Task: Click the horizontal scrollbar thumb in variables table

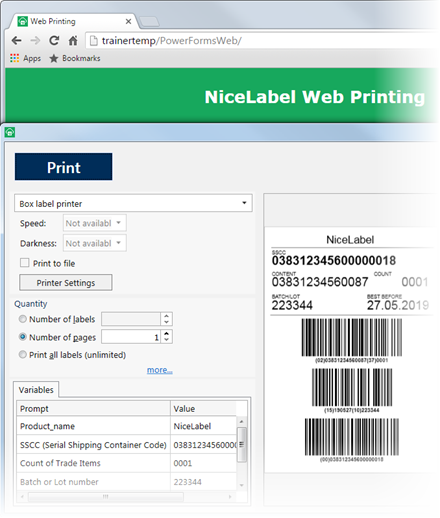Action: 105,497
